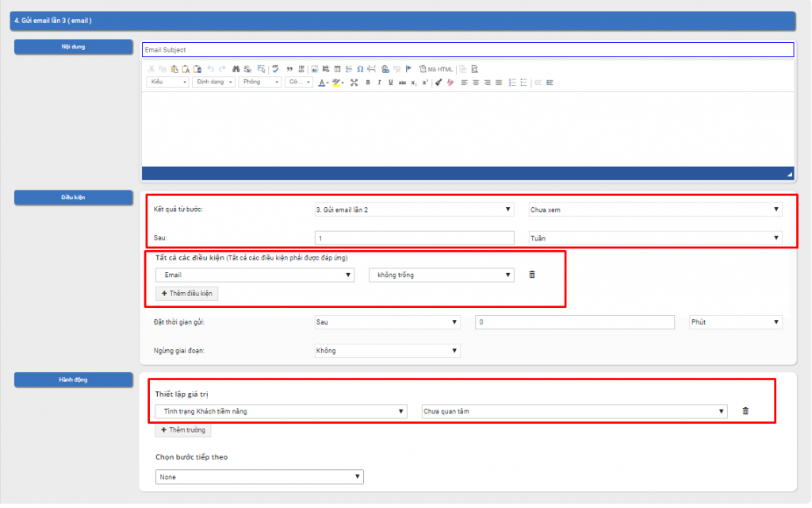
Task: Increase indent using indent icon
Action: click(x=550, y=83)
